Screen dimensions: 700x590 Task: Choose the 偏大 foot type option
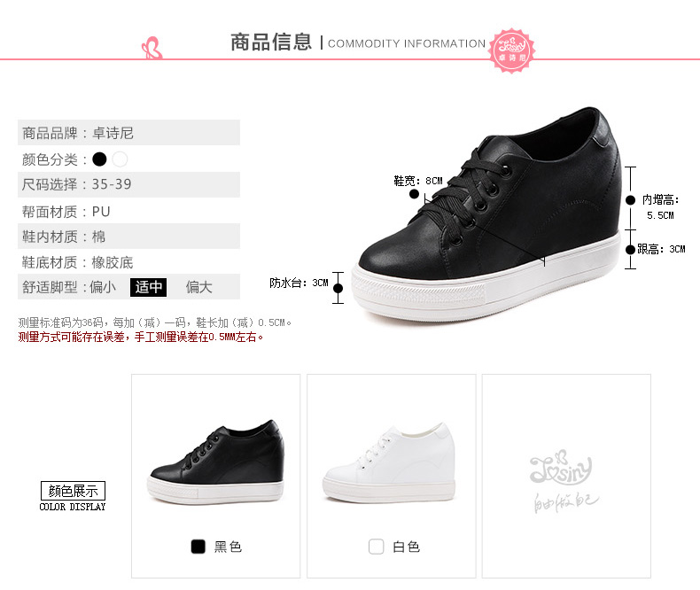tap(198, 287)
